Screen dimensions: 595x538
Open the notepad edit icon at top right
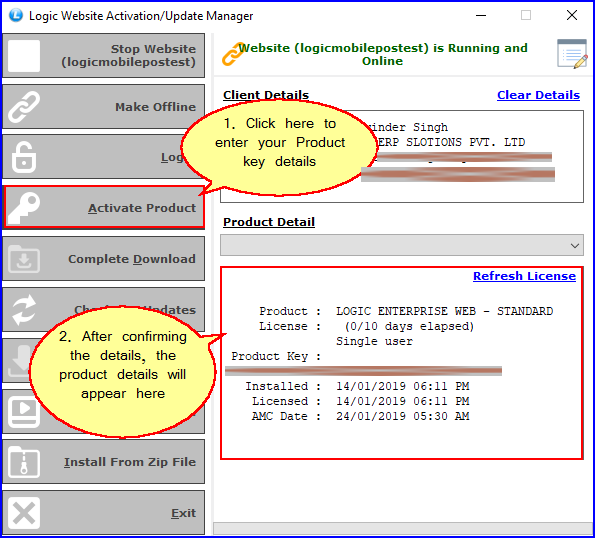[x=572, y=53]
